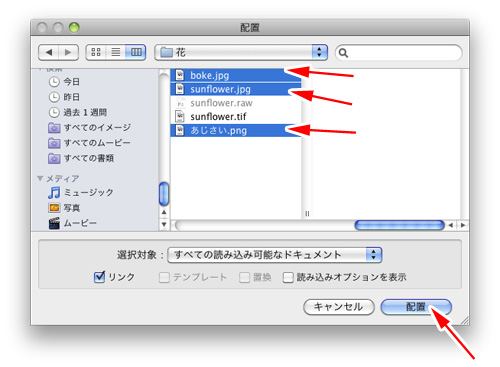This screenshot has height=367, width=500.
Task: Open the 選択対象 file type dropdown
Action: pos(274,255)
